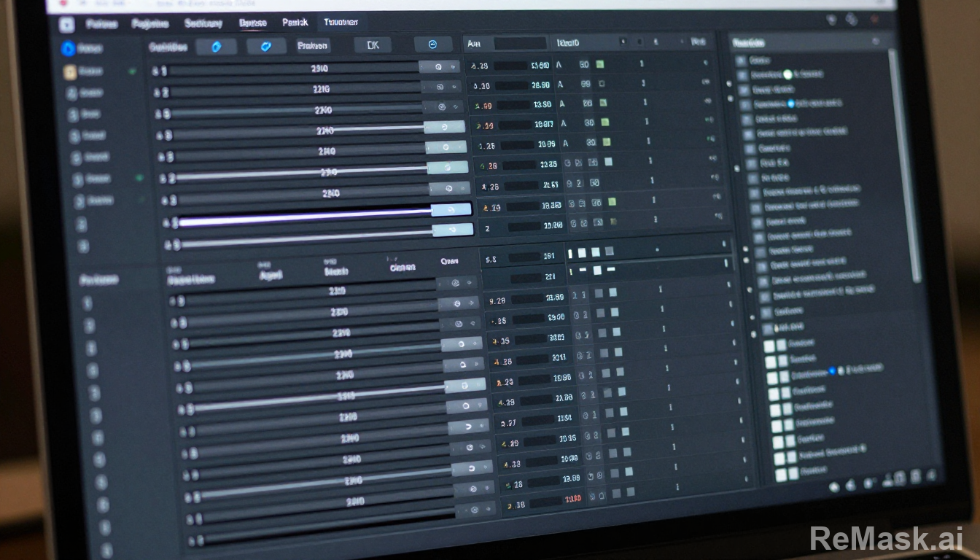Click the tan square icon in the left sidebar
This screenshot has height=560, width=980.
click(x=70, y=71)
